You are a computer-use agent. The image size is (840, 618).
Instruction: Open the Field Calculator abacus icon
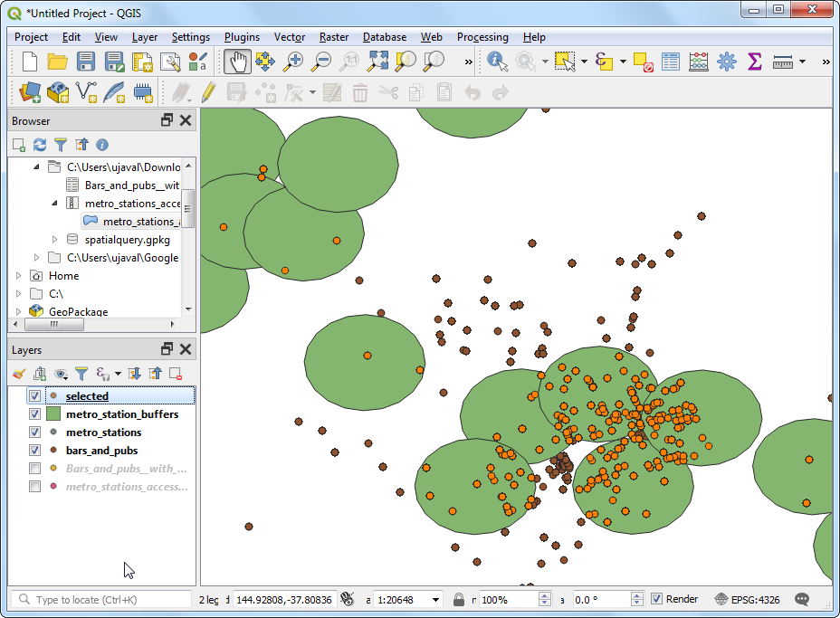tap(698, 62)
